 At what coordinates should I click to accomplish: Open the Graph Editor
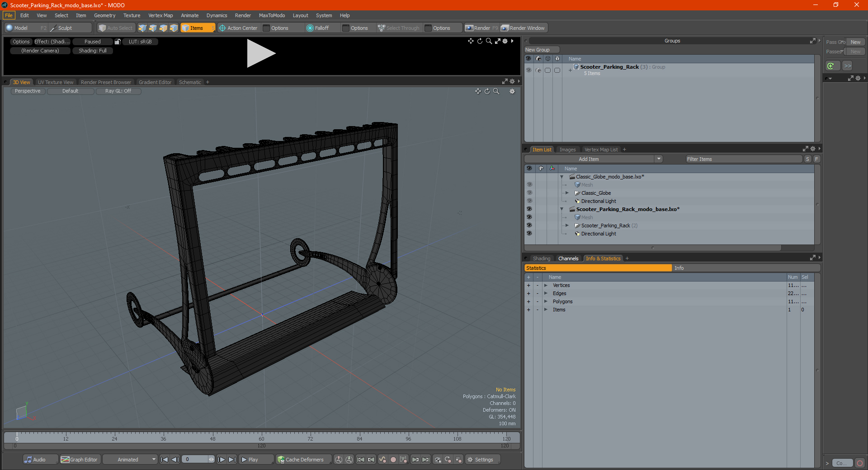[80, 460]
